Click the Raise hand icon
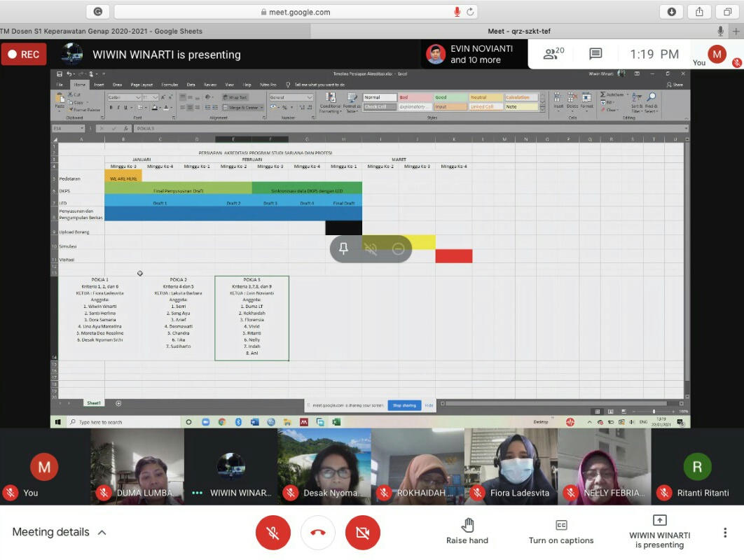 coord(467,526)
